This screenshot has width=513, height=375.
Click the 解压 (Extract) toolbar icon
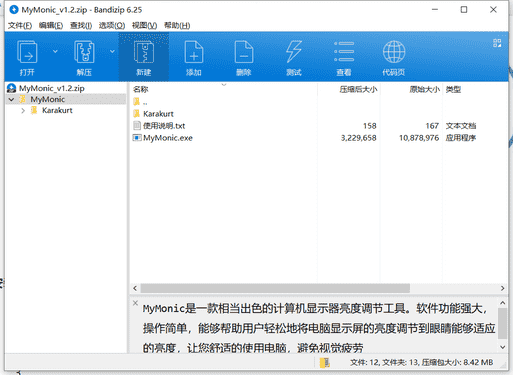click(x=84, y=52)
